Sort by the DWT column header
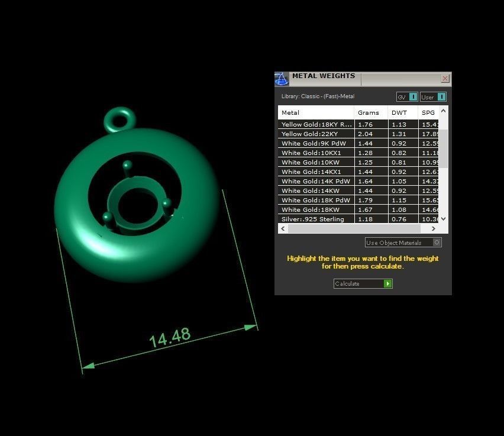This screenshot has width=504, height=436. point(403,112)
